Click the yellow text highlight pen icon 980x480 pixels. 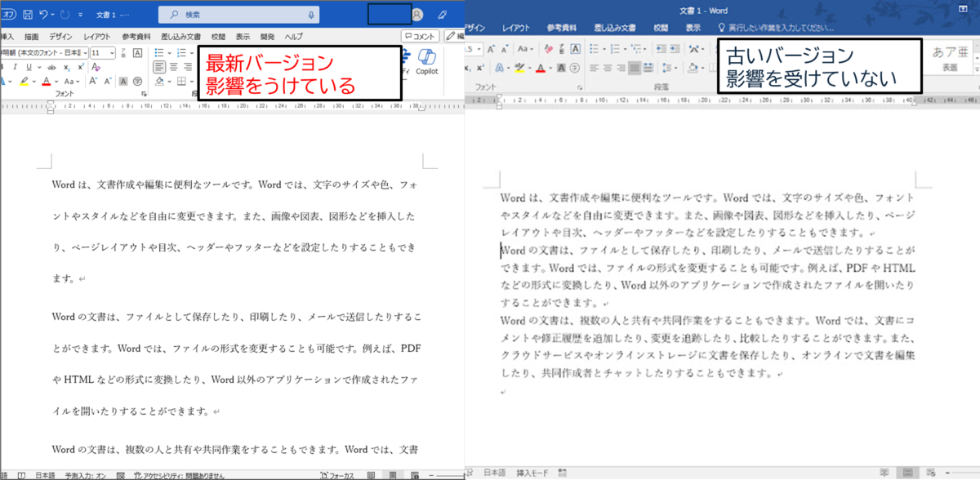click(24, 82)
